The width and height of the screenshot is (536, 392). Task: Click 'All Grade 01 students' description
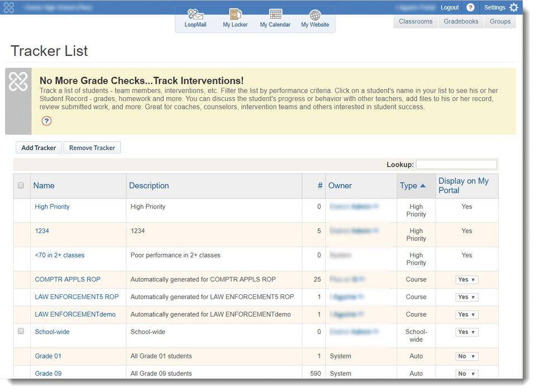click(161, 356)
